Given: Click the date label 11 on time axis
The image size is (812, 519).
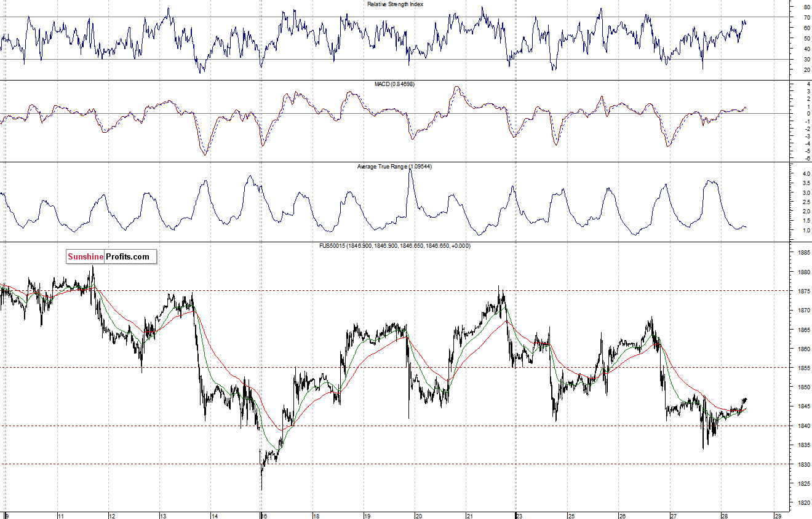Looking at the screenshot, I should pyautogui.click(x=62, y=515).
